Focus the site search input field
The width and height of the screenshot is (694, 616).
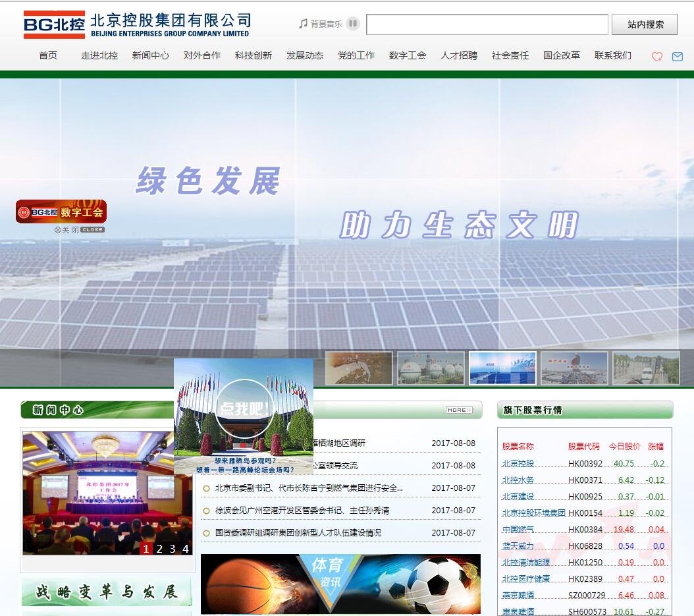tap(487, 24)
